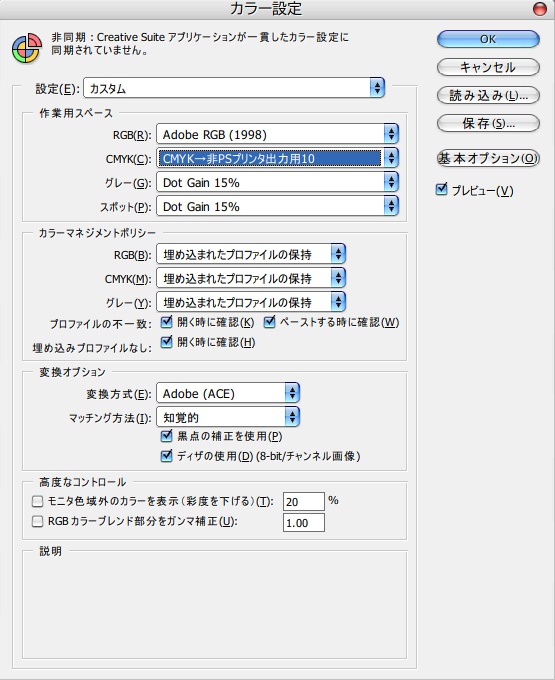
Task: Open the CMYK(C) working space dropdown
Action: point(278,158)
